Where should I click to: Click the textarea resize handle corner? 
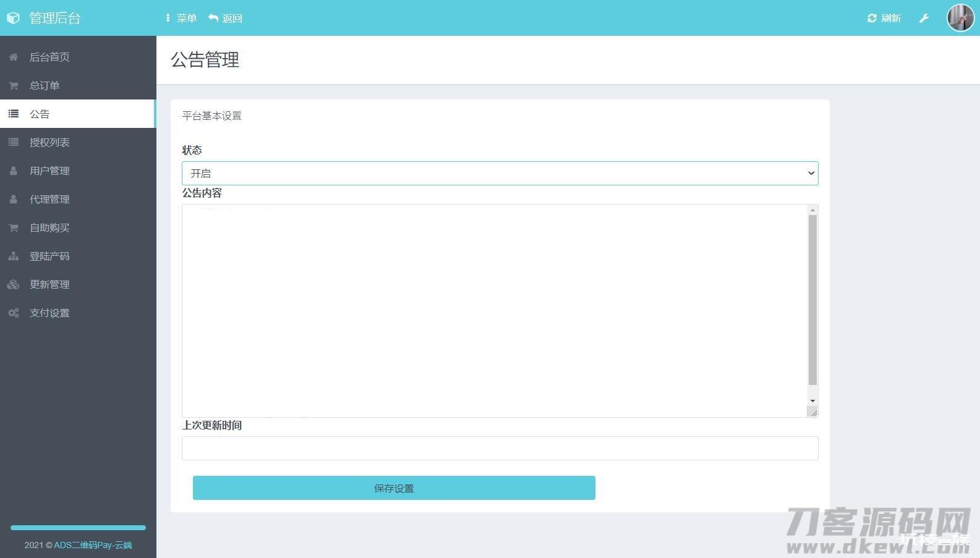(x=813, y=412)
